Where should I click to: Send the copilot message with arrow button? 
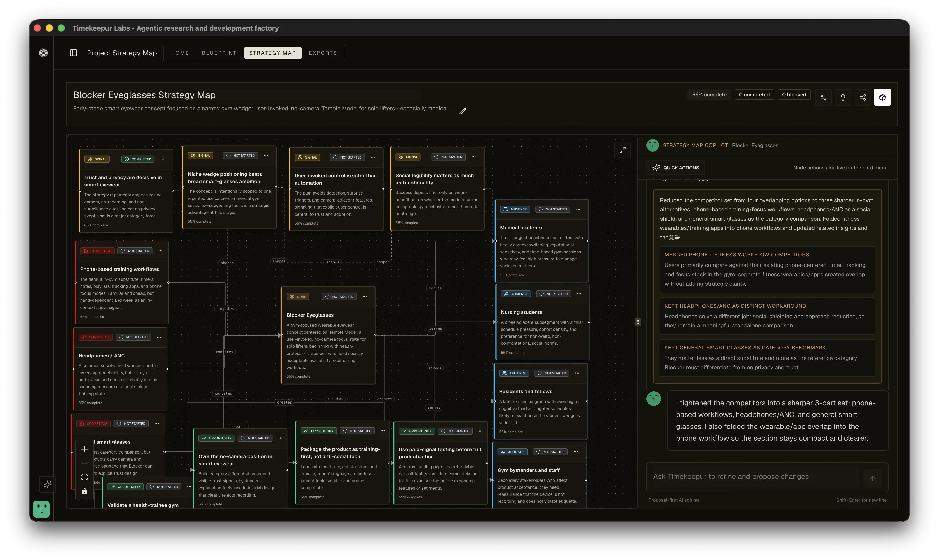coord(873,478)
